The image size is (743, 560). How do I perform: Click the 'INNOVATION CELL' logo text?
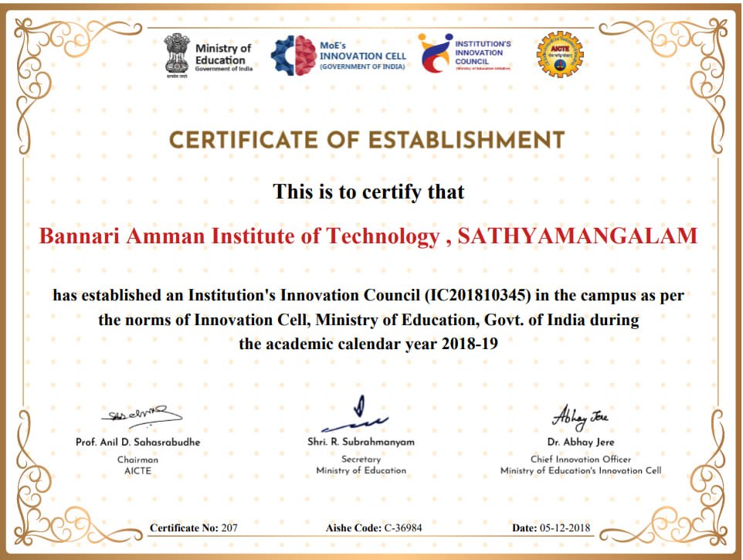coord(363,56)
